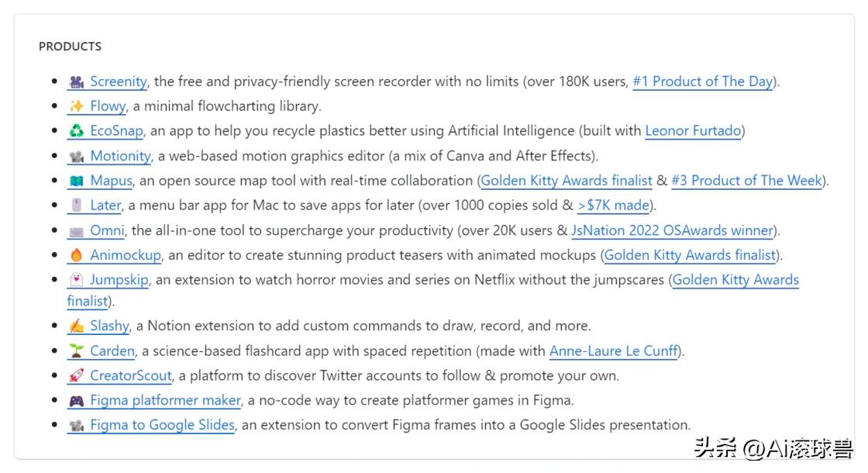The height and width of the screenshot is (473, 868).
Task: Visit Anne-Laure Le Cunff's link
Action: 614,351
